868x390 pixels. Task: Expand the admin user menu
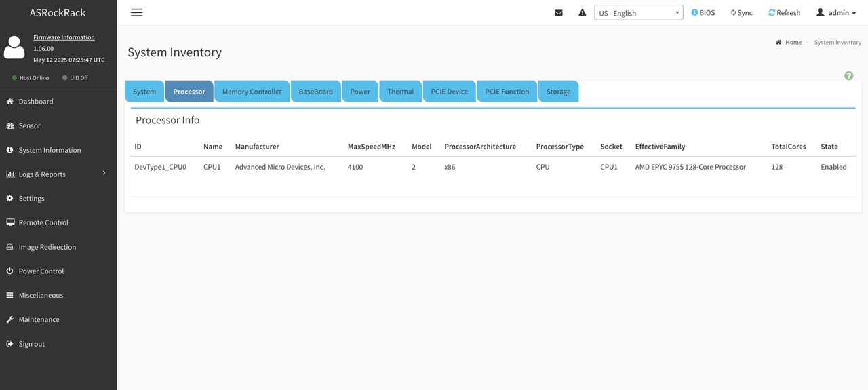click(x=836, y=13)
